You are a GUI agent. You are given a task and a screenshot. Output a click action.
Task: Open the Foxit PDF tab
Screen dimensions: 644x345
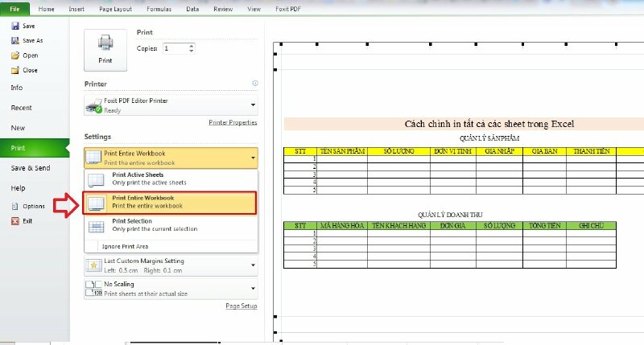click(288, 9)
